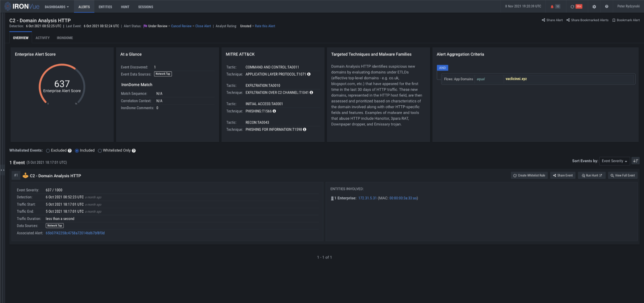Open the Associated Alert ID link

pyautogui.click(x=75, y=233)
